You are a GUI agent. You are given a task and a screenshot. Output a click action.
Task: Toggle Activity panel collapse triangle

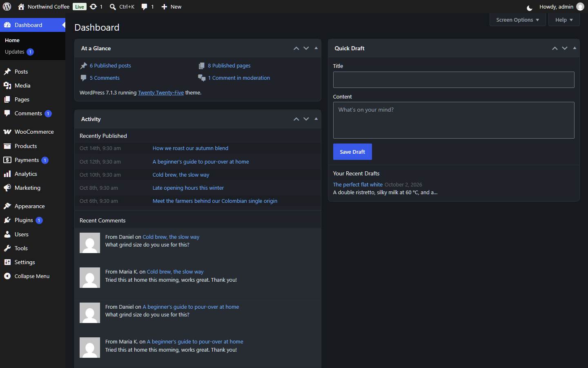(x=316, y=119)
